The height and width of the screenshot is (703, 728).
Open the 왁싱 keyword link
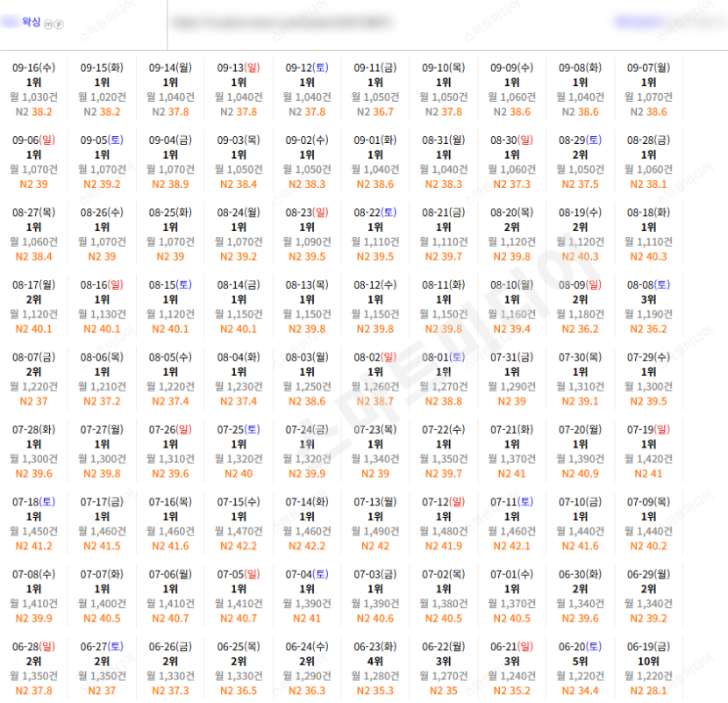coord(31,22)
